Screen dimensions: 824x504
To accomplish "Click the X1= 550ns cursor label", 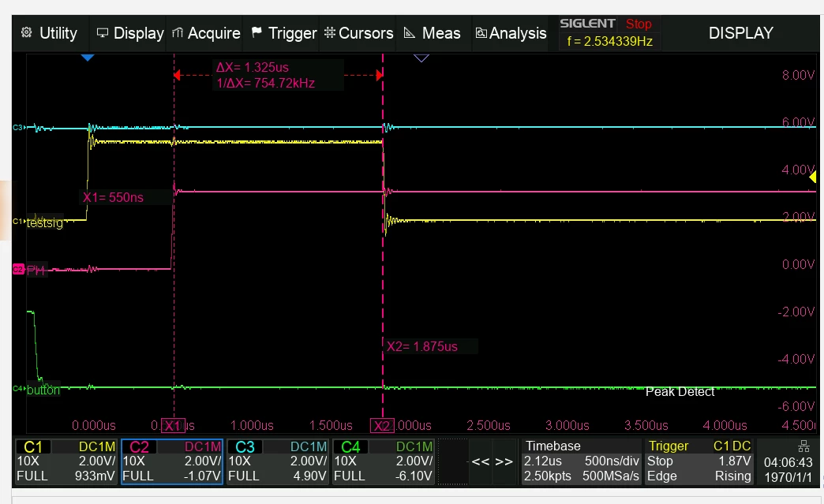I will click(113, 197).
